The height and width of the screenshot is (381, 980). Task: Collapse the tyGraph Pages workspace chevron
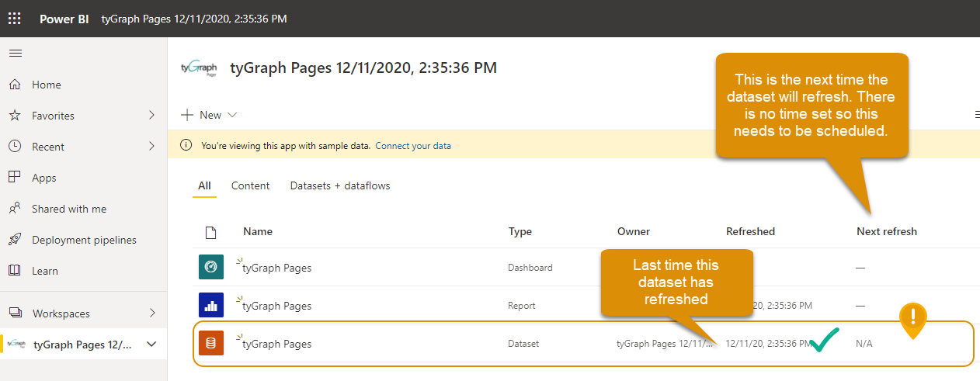[x=151, y=344]
